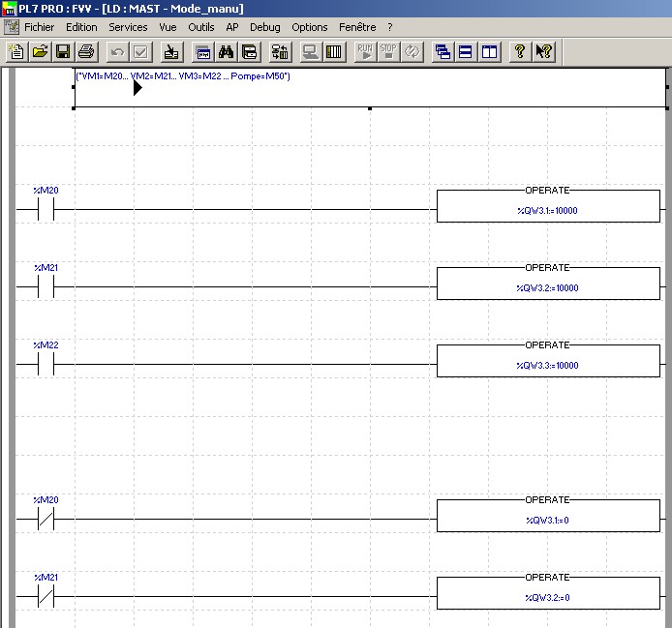672x628 pixels.
Task: Open the Outils menu
Action: click(200, 27)
